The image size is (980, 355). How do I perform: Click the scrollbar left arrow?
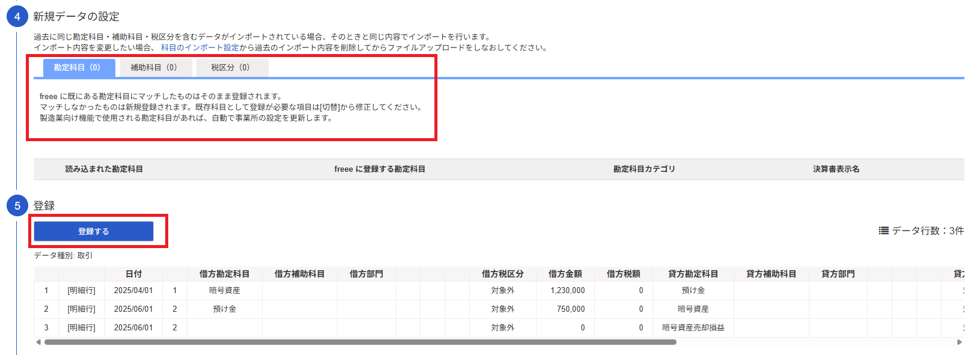(x=38, y=342)
